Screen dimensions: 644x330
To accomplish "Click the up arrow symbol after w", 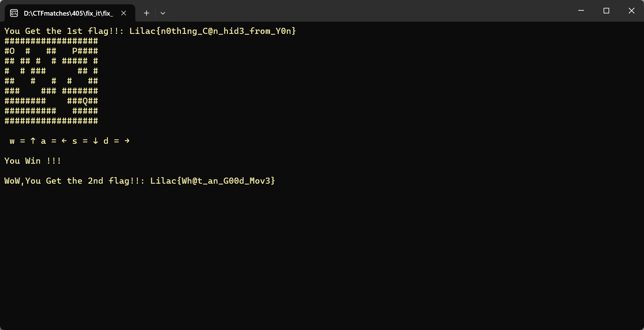I will (x=33, y=141).
